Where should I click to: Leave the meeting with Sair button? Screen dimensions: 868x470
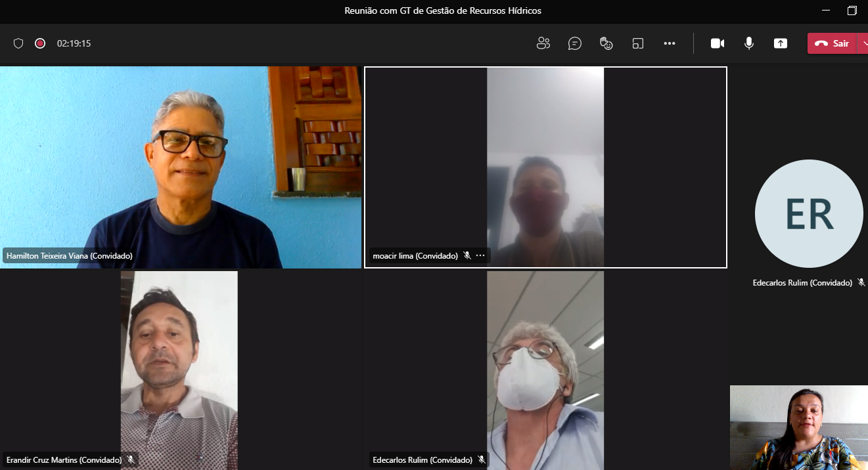click(x=832, y=43)
